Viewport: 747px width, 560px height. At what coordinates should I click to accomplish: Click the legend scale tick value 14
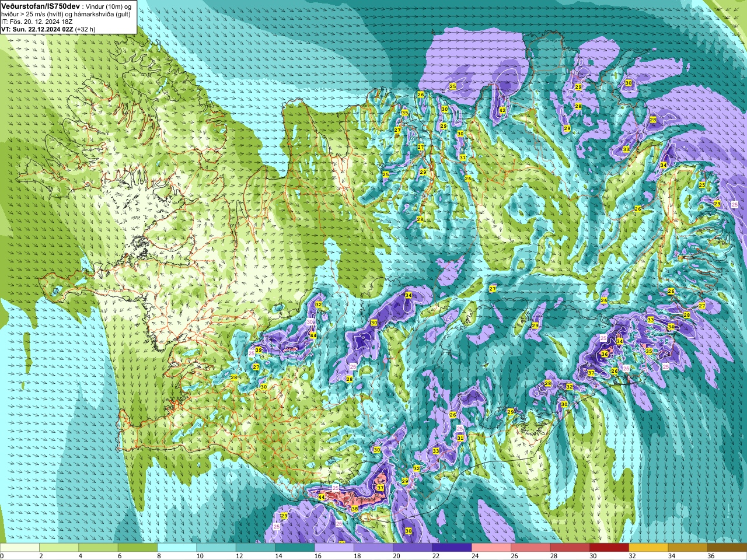click(x=279, y=556)
